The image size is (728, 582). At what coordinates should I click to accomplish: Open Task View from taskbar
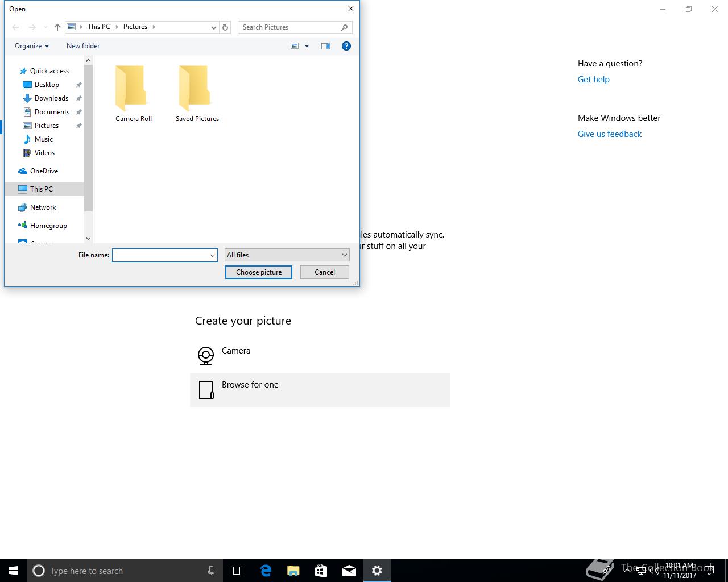[x=237, y=571]
